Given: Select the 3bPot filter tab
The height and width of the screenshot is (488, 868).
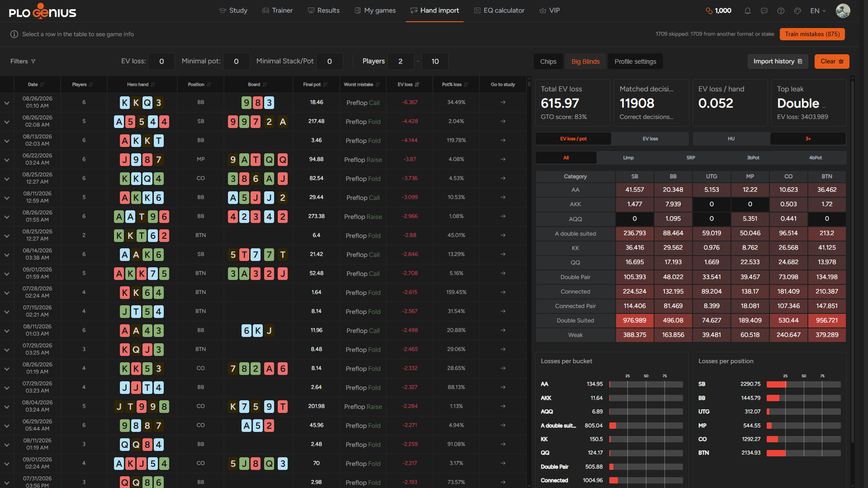Looking at the screenshot, I should pos(753,158).
